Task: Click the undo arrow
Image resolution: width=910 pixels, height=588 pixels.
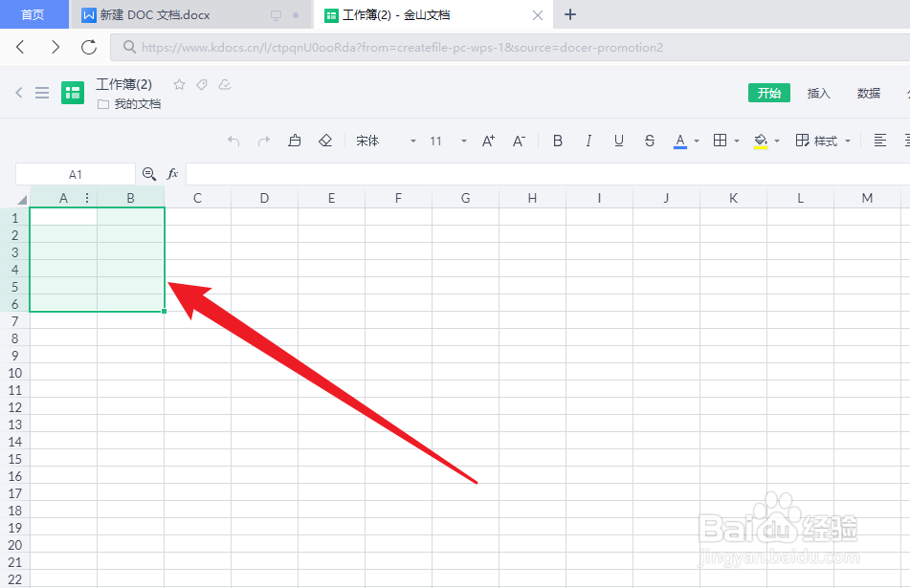Action: (x=233, y=141)
